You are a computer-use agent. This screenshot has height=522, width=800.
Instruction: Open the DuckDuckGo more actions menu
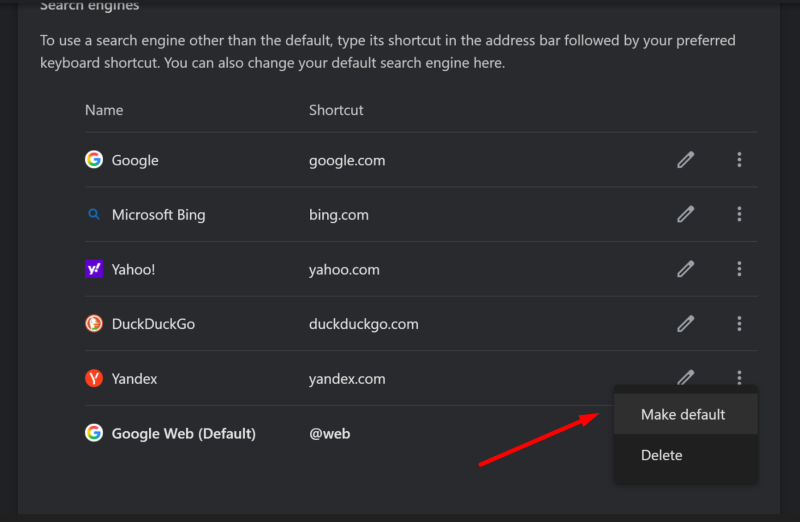739,324
